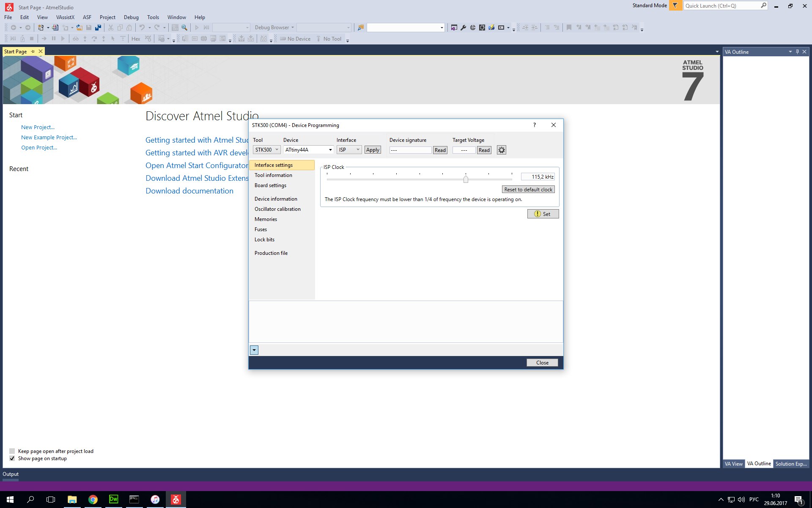This screenshot has width=812, height=508.
Task: Click the Find in Files magnifier icon
Action: [184, 28]
